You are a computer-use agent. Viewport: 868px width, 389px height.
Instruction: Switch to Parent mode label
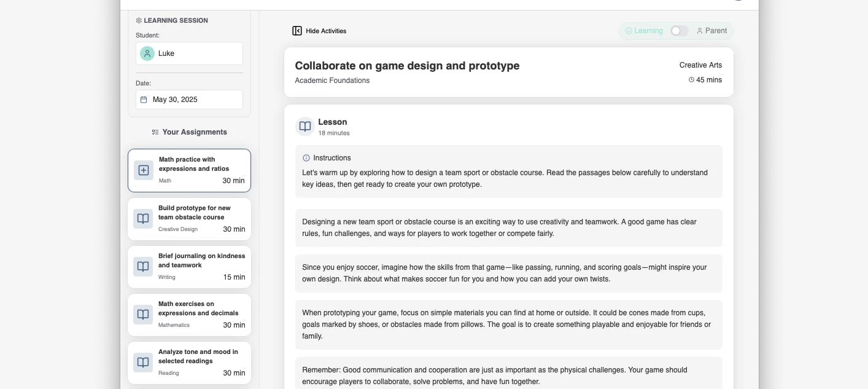pos(715,31)
